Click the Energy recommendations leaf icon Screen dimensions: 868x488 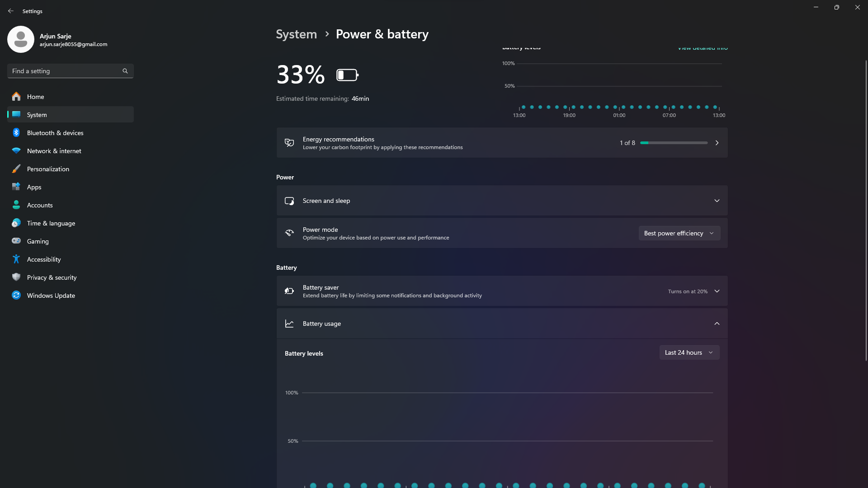point(289,142)
